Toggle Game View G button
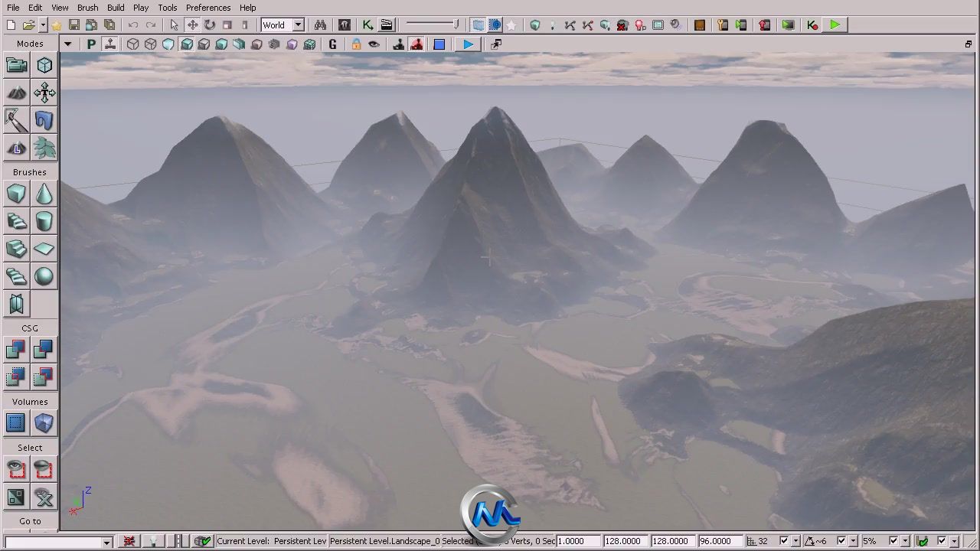The height and width of the screenshot is (551, 980). pos(333,44)
